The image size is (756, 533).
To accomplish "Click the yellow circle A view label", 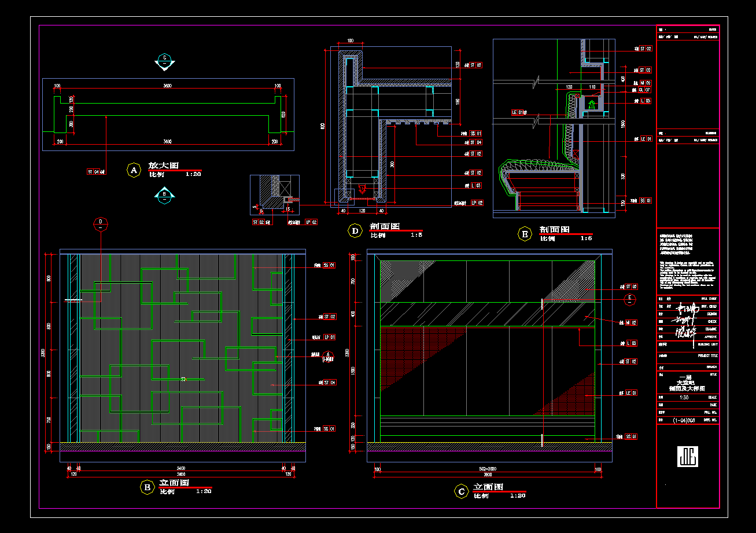I will [x=134, y=170].
